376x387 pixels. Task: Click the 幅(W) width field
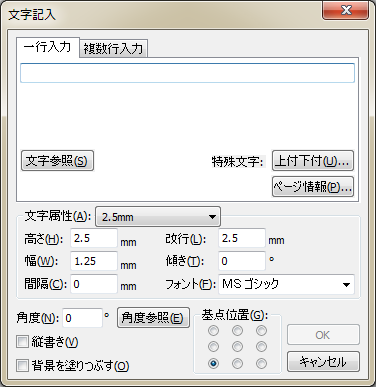tap(94, 261)
